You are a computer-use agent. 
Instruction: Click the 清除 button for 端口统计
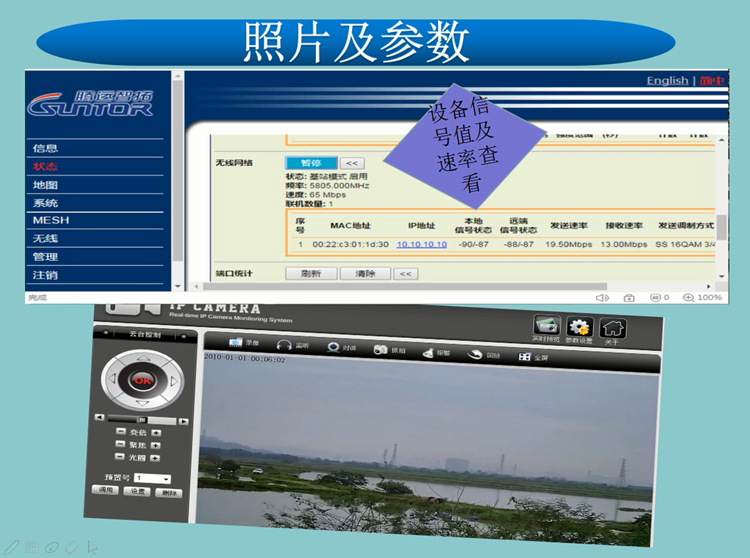click(365, 274)
